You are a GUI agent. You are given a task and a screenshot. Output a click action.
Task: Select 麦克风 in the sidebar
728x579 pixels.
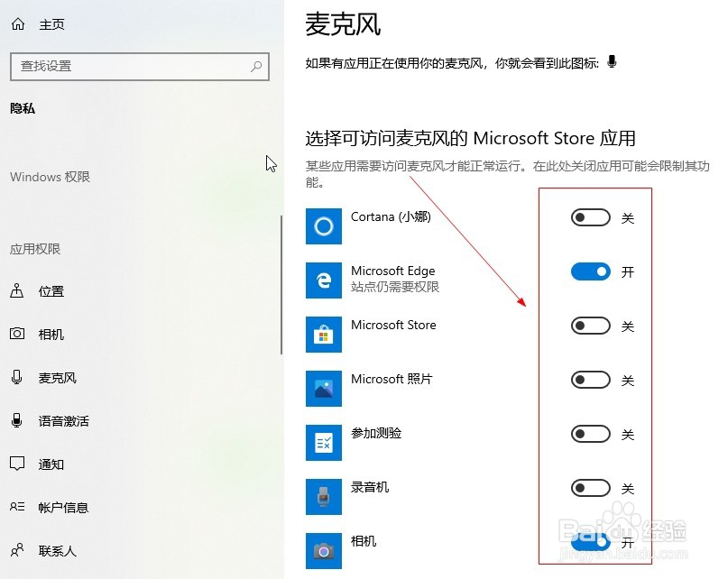pos(58,378)
